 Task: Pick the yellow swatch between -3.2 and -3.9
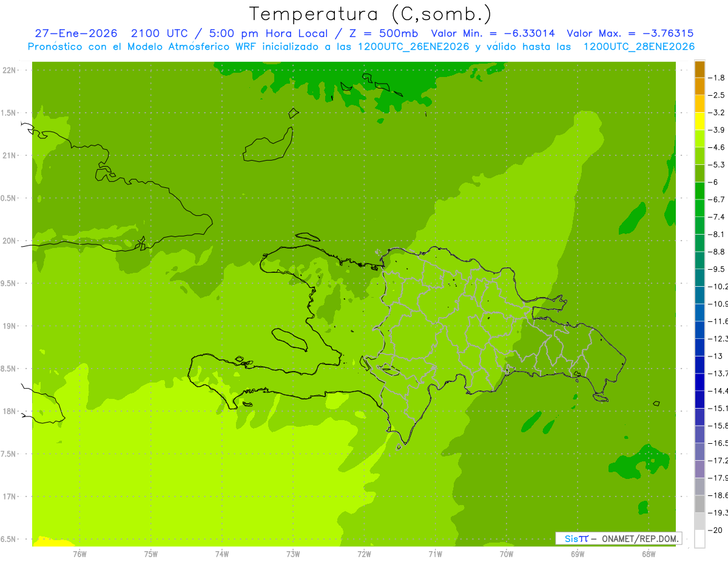[700, 121]
